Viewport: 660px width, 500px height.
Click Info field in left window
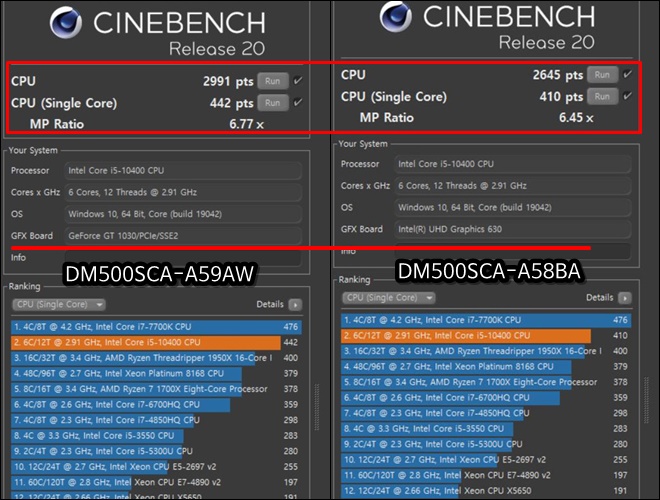[183, 258]
